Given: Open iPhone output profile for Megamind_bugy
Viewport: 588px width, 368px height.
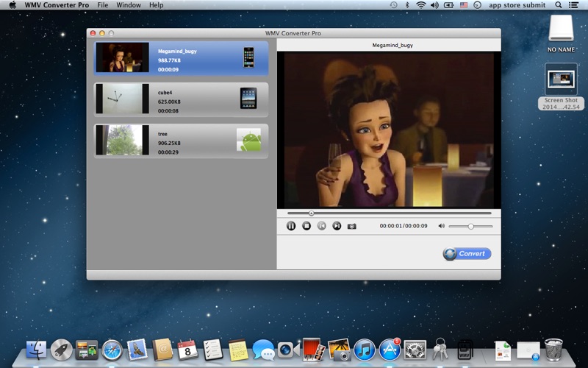Looking at the screenshot, I should (248, 57).
